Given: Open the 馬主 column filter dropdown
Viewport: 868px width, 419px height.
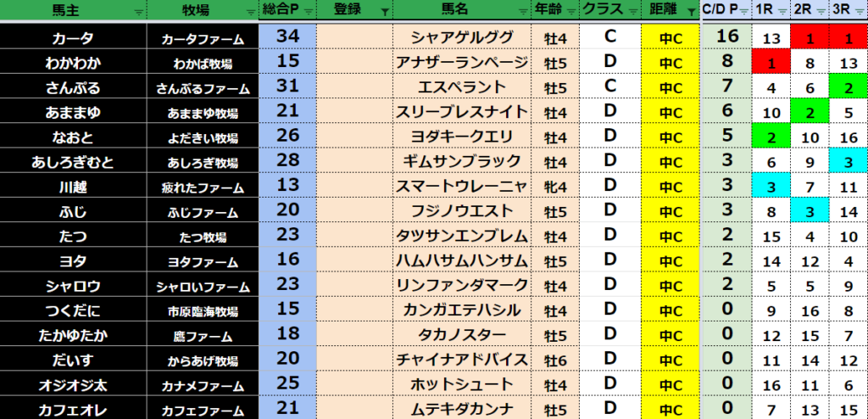Looking at the screenshot, I should (x=138, y=12).
